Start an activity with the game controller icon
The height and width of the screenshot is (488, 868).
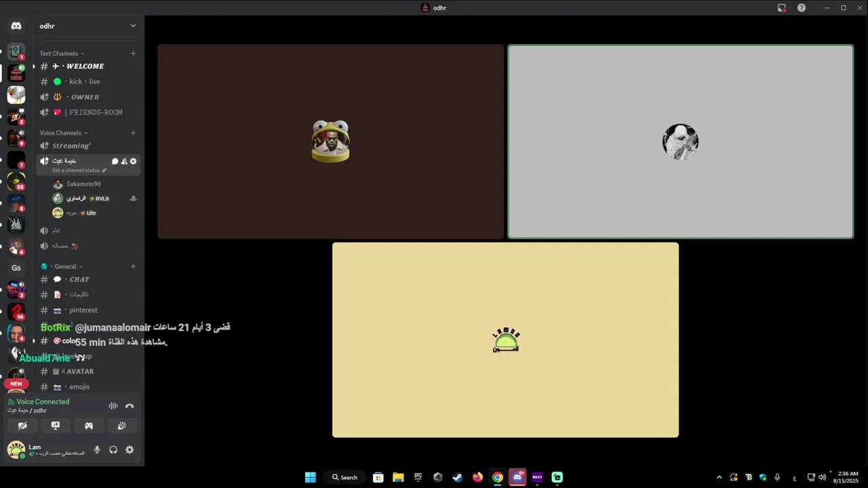pyautogui.click(x=89, y=426)
